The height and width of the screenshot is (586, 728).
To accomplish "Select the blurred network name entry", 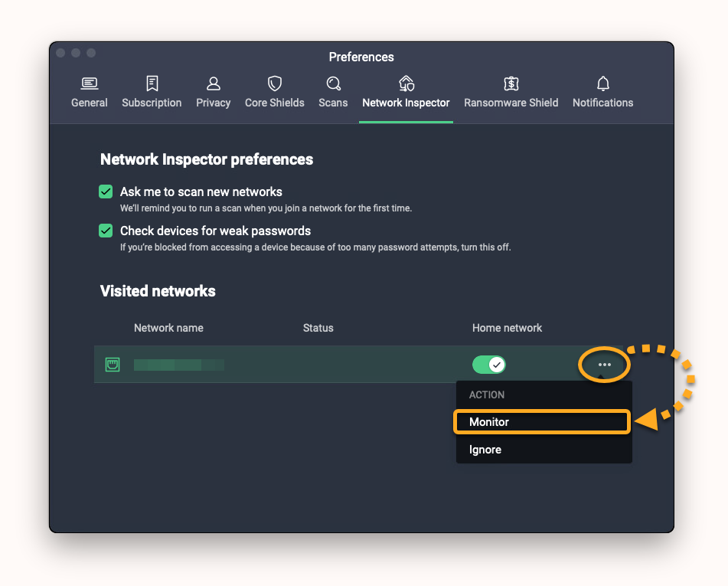I will pos(179,365).
